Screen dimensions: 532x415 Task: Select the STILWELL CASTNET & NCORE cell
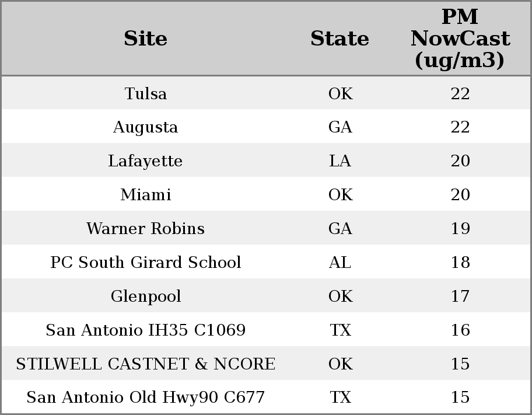click(146, 364)
